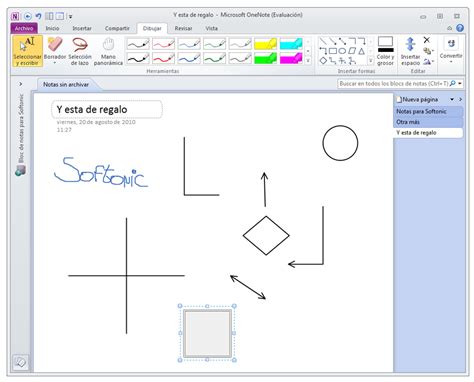474x382 pixels.
Task: Expand the shapes gallery more arrow
Action: pos(370,61)
